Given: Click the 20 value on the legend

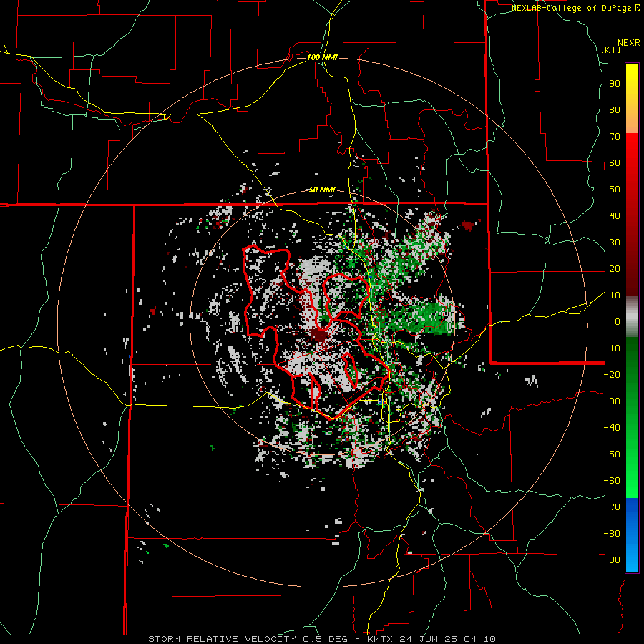Looking at the screenshot, I should click(x=615, y=268).
